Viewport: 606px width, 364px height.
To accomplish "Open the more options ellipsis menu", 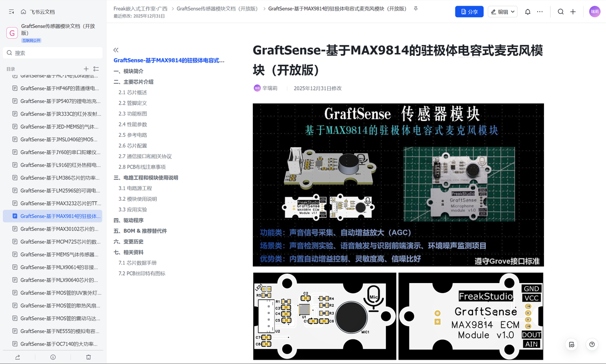I will tap(540, 12).
